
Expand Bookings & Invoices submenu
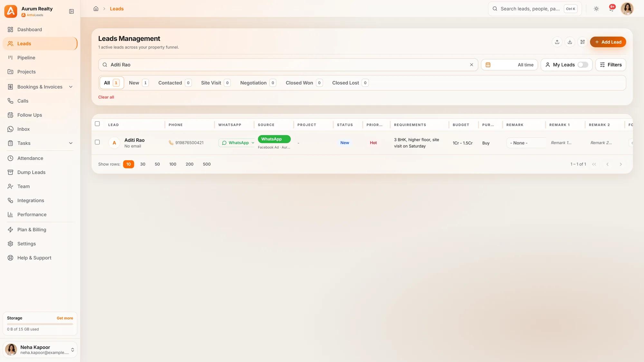[x=71, y=87]
